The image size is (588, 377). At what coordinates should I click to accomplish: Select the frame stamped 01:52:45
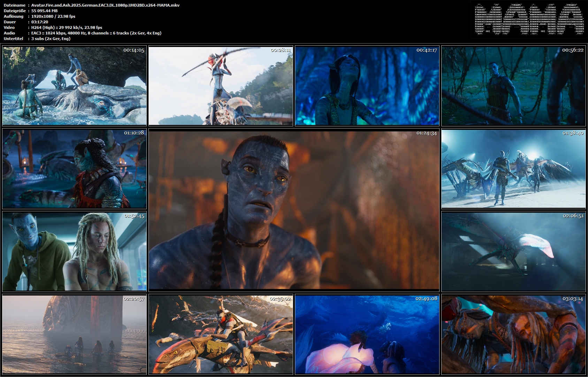pos(74,251)
